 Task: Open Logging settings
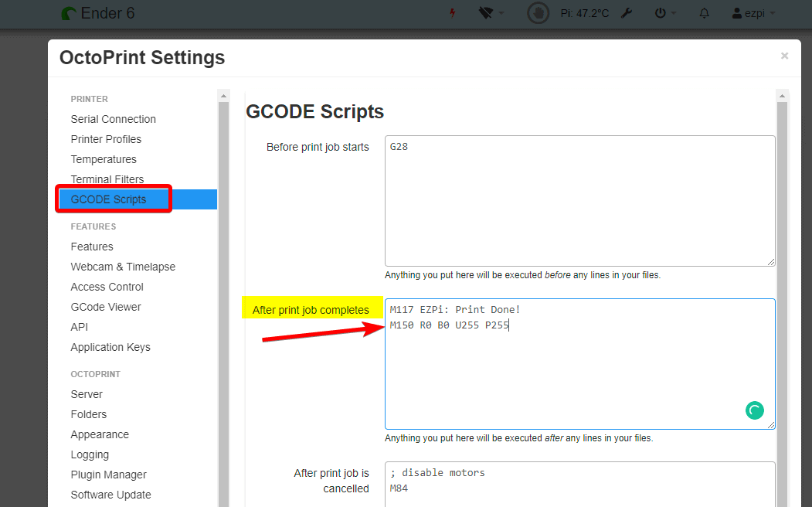[90, 454]
